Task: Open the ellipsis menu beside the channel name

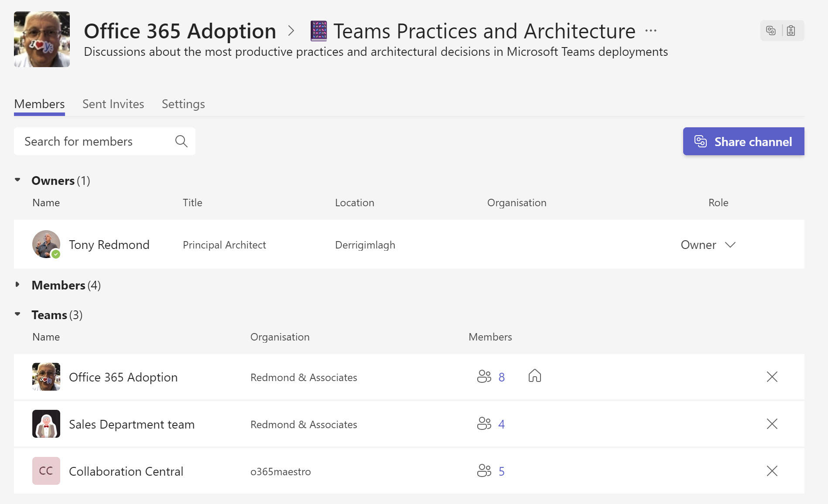Action: (x=650, y=31)
